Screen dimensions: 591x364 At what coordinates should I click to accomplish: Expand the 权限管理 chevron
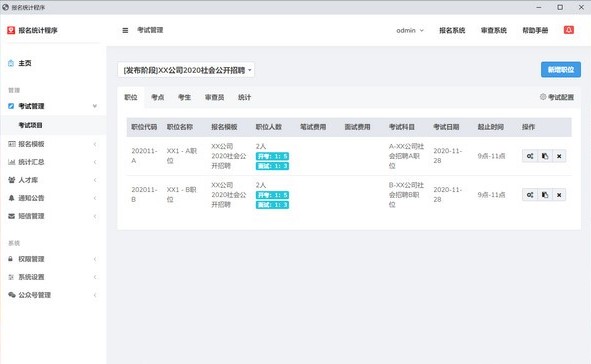pyautogui.click(x=95, y=259)
